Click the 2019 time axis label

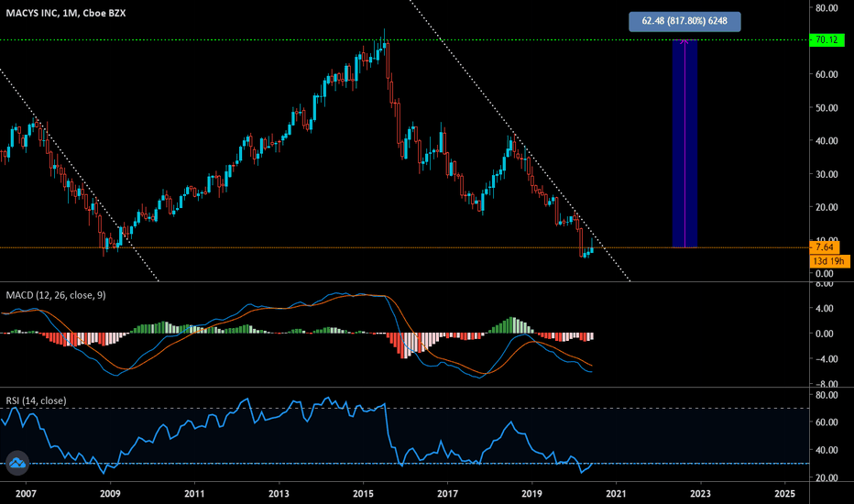531,494
